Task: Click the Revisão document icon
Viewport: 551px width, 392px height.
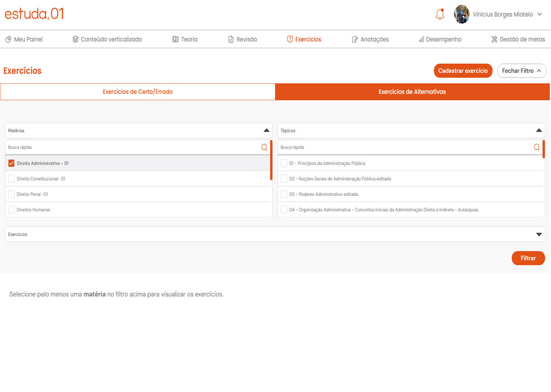Action: (231, 39)
